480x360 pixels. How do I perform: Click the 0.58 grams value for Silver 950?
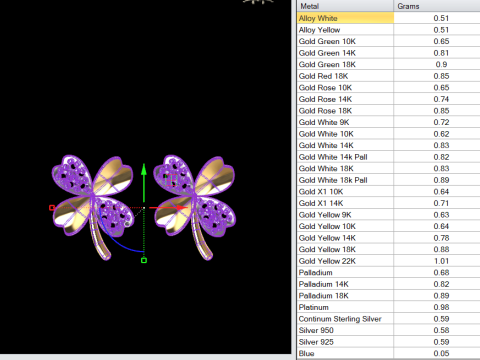coord(441,330)
